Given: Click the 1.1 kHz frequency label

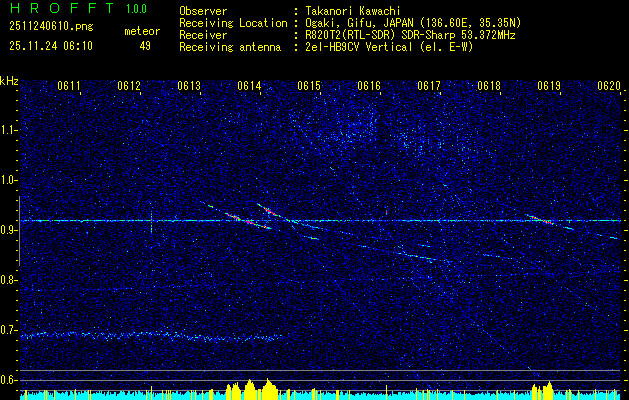Looking at the screenshot, I should pyautogui.click(x=9, y=130).
